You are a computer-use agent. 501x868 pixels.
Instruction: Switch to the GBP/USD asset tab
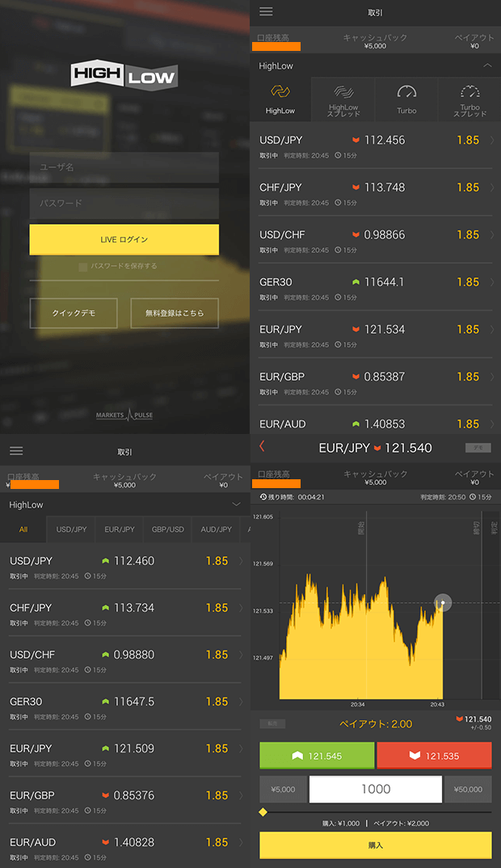click(x=168, y=529)
